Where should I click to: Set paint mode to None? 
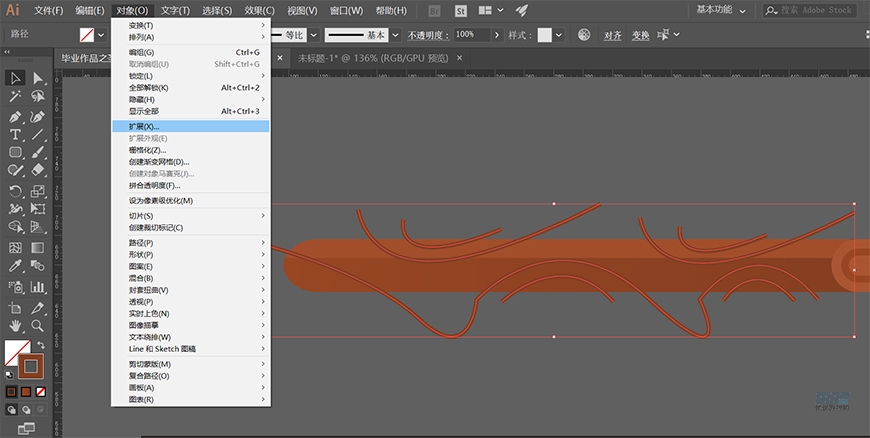(42, 392)
